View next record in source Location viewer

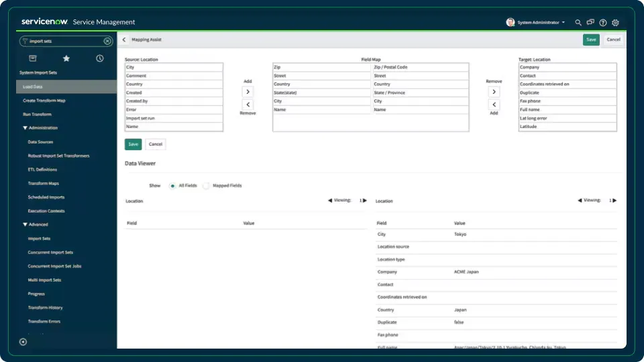(365, 200)
